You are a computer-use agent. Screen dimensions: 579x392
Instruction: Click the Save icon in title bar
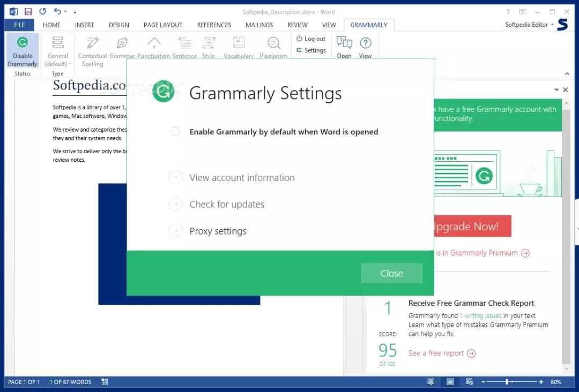tap(28, 12)
